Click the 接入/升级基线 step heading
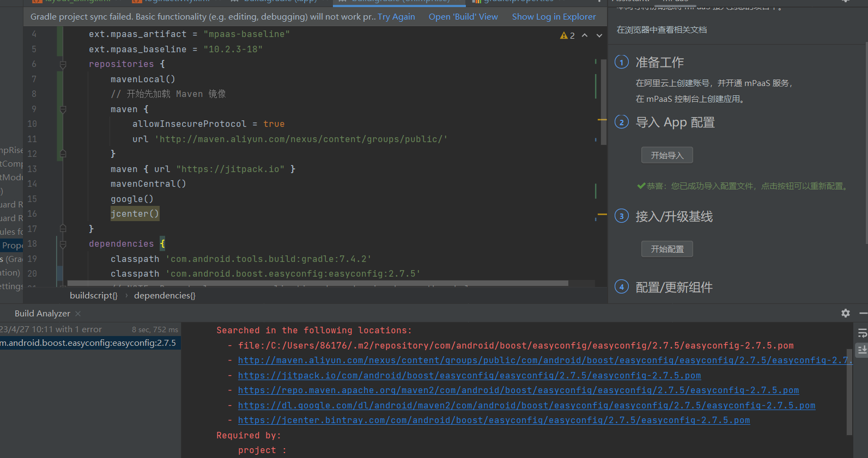 click(674, 217)
